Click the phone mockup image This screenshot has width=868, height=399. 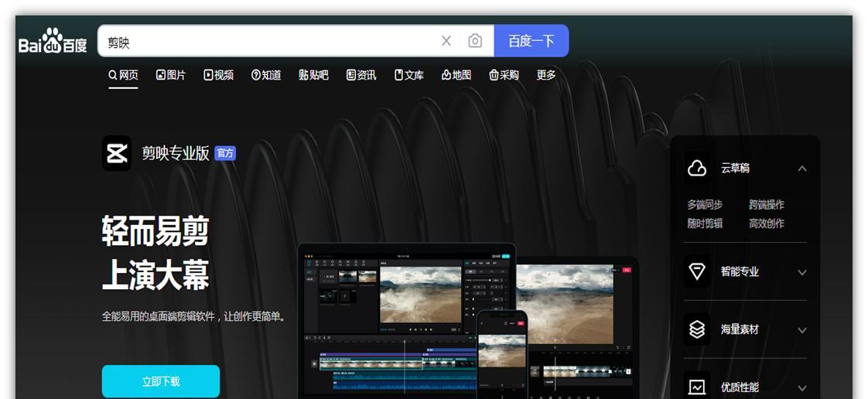click(501, 354)
